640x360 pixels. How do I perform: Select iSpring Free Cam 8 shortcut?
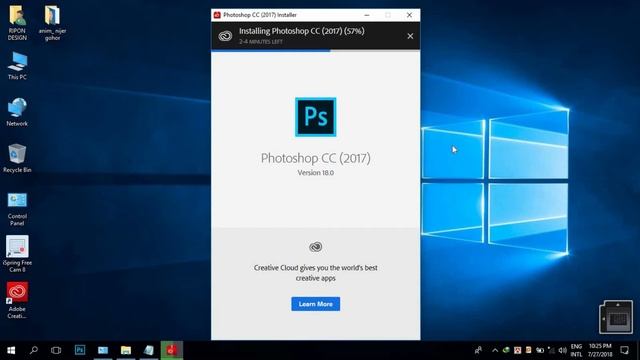click(x=17, y=254)
